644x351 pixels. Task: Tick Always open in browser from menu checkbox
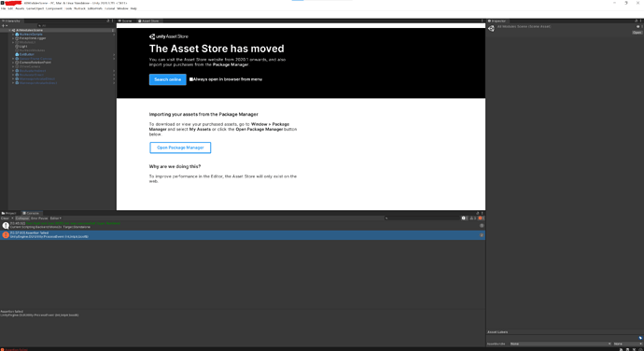click(x=191, y=79)
